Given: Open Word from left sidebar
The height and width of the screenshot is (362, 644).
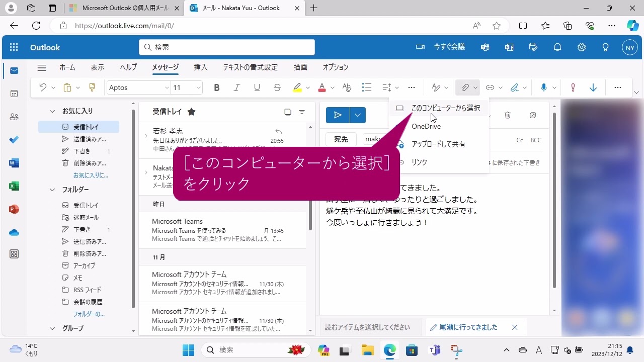Looking at the screenshot, I should 14,163.
